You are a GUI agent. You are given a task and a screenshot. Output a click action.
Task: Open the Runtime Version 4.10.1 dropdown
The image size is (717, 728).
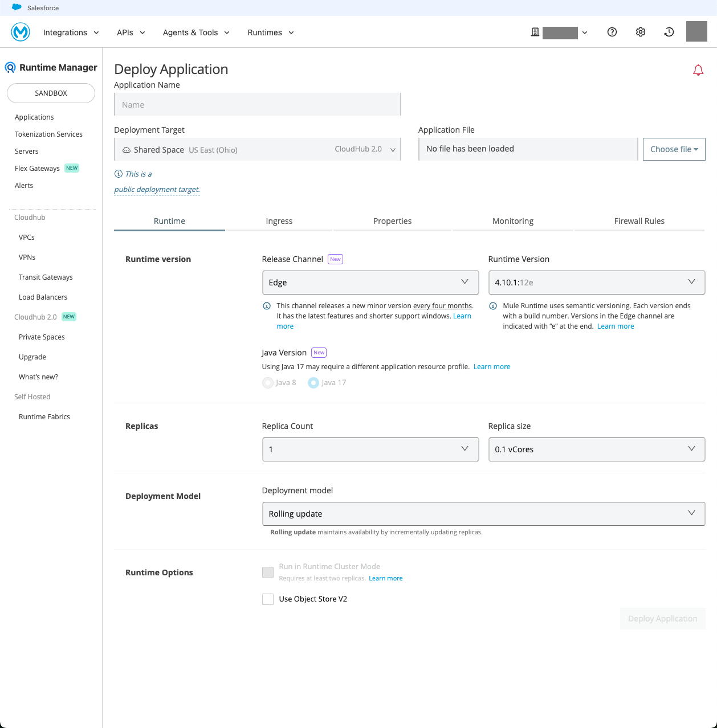tap(597, 283)
